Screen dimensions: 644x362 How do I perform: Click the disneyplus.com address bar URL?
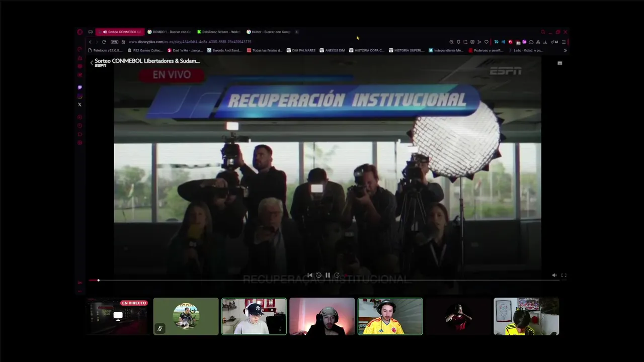[190, 42]
